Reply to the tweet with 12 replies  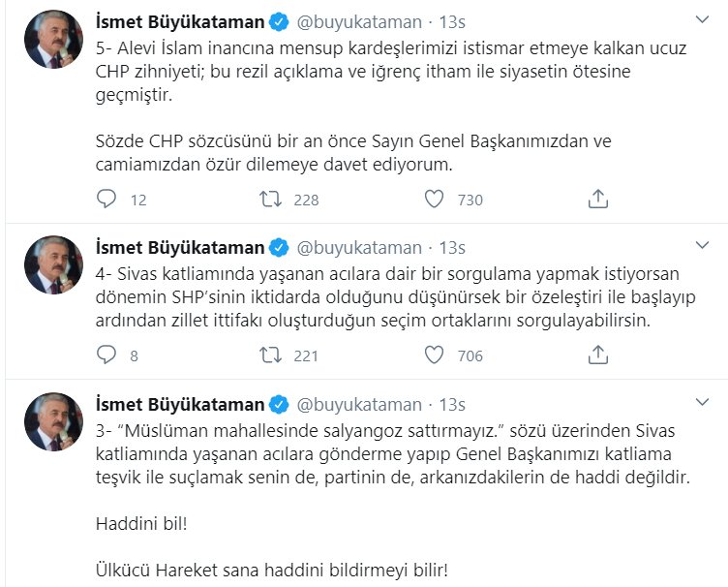[x=106, y=200]
